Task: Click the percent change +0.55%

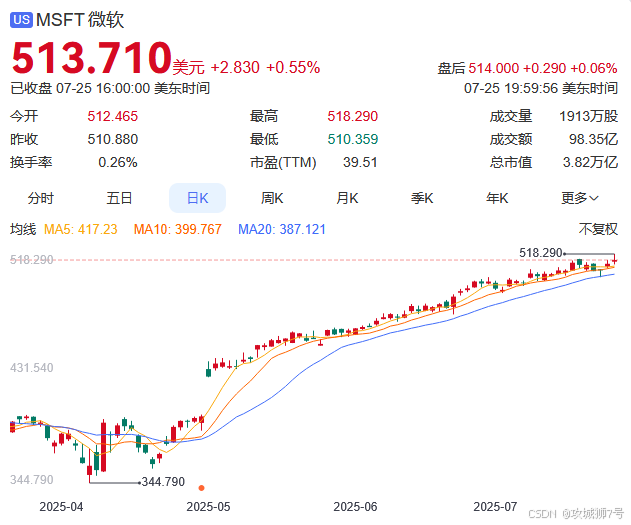Action: pos(293,68)
